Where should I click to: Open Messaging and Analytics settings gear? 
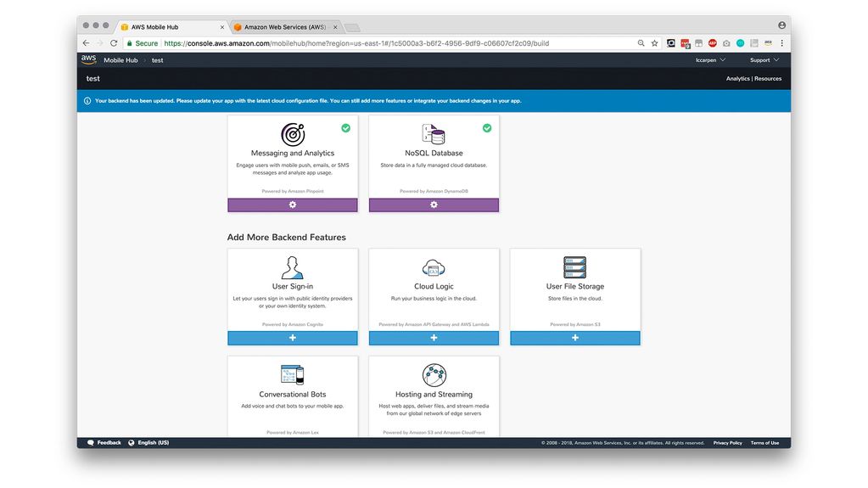pyautogui.click(x=293, y=205)
